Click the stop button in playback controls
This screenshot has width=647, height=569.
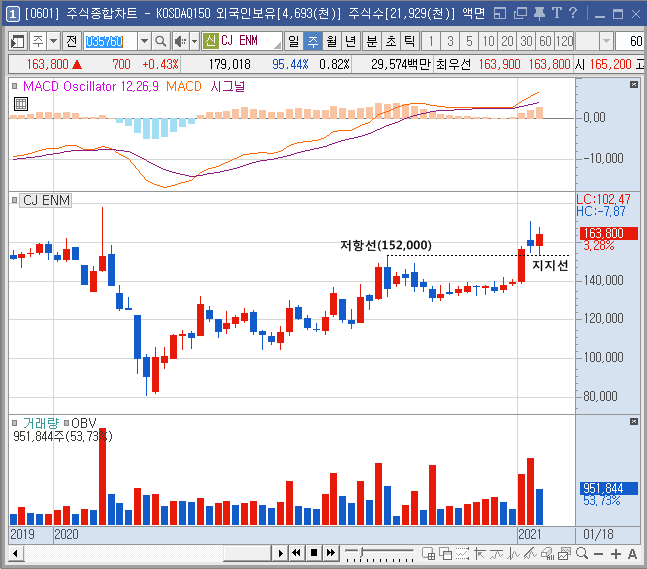pos(314,553)
